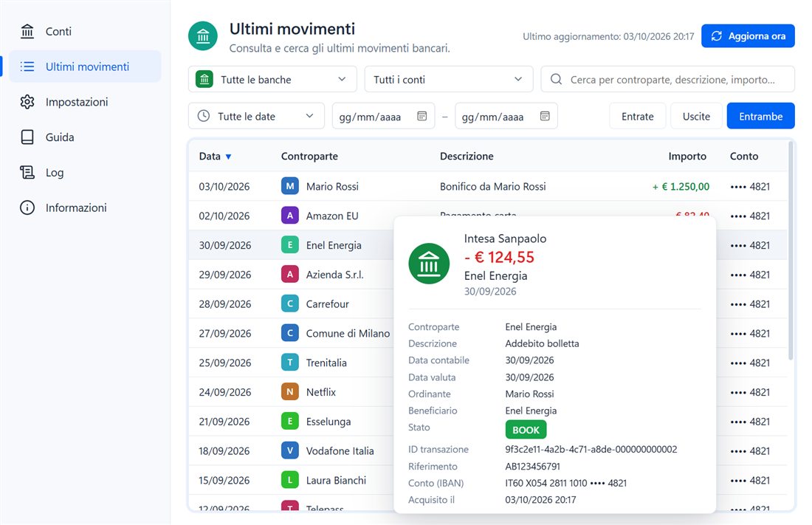Click the Intesa Sanpaolo bank logo in popup

(429, 264)
